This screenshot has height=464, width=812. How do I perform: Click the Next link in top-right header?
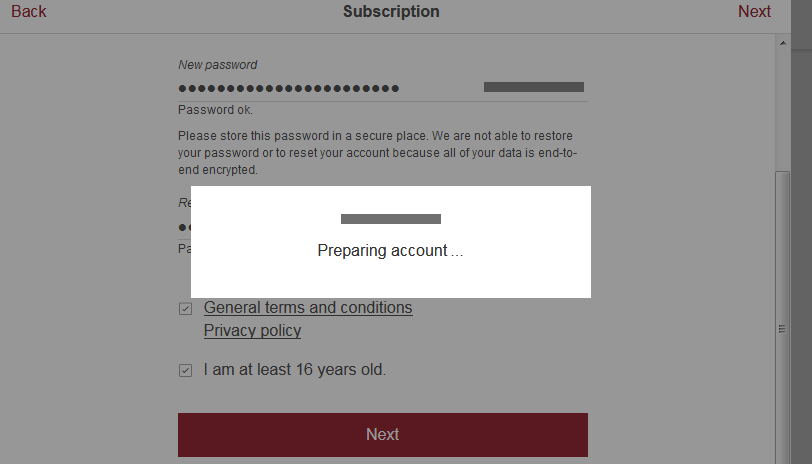point(754,12)
